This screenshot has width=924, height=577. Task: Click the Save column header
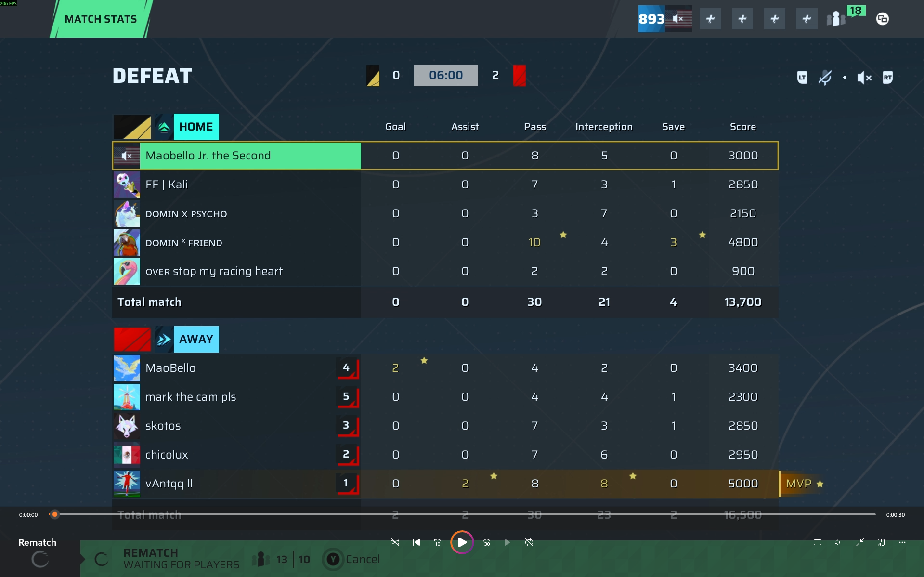point(673,127)
